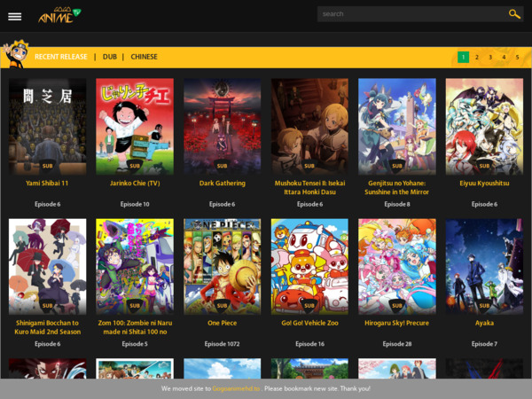Click Hirogaru Sky! Precure title link
Screen dimensions: 532x399
pos(396,323)
